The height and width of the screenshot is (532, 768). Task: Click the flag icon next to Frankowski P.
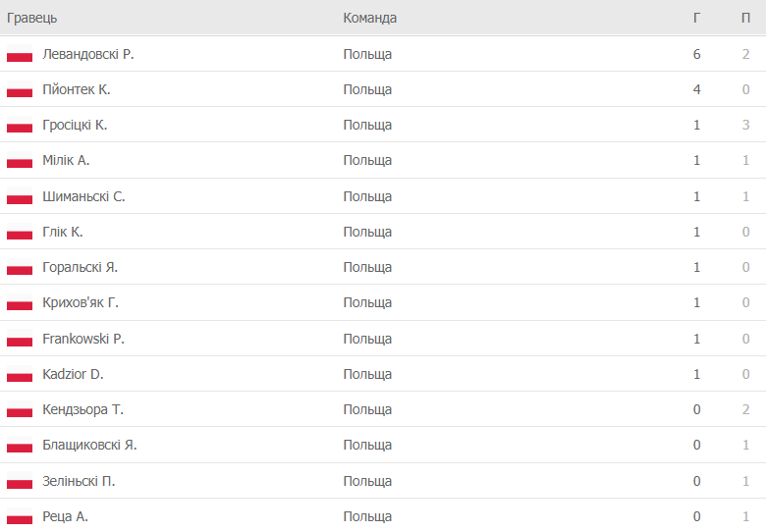click(x=20, y=339)
